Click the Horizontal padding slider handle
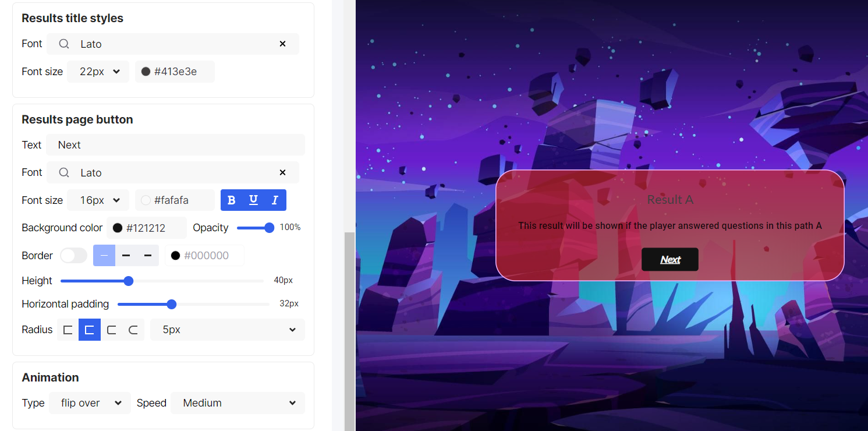This screenshot has width=868, height=431. 171,304
